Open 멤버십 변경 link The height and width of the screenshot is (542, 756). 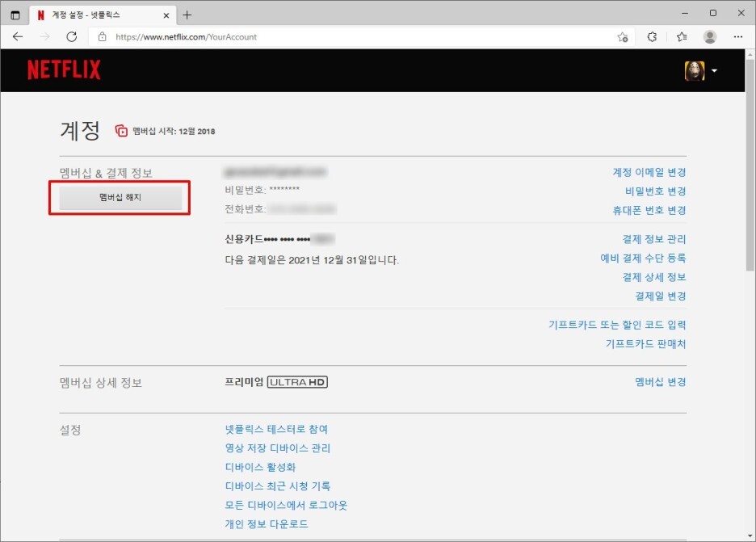point(660,382)
